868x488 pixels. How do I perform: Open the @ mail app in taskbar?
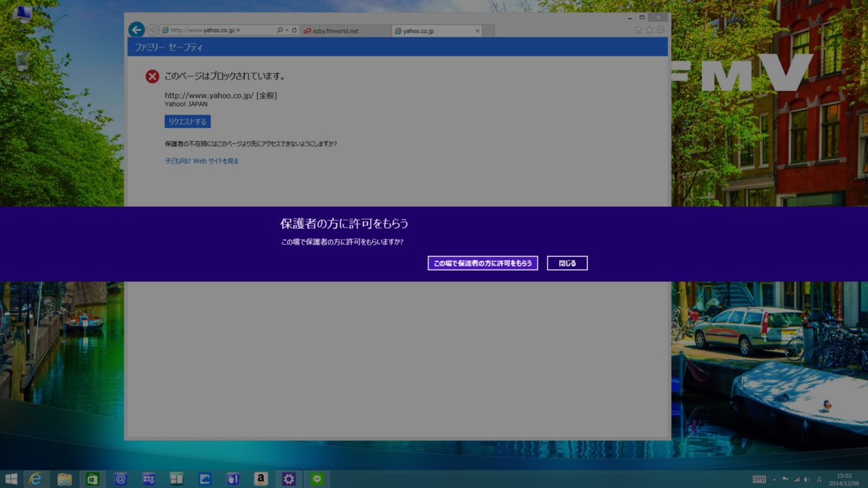click(x=121, y=479)
